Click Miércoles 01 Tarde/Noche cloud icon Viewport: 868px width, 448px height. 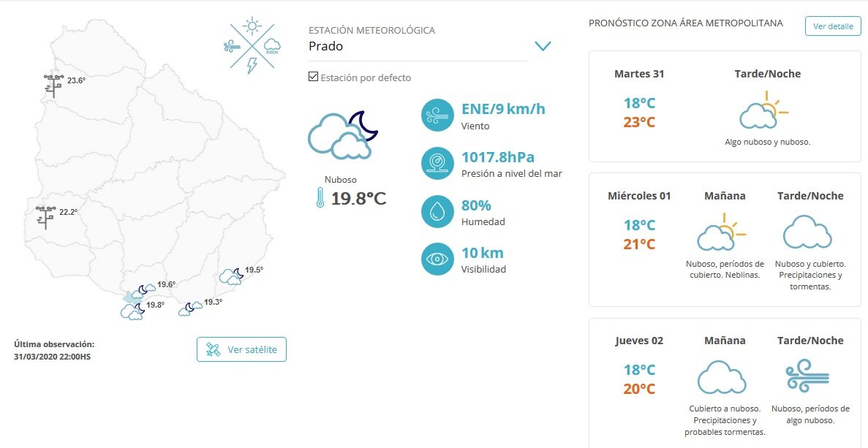[807, 232]
